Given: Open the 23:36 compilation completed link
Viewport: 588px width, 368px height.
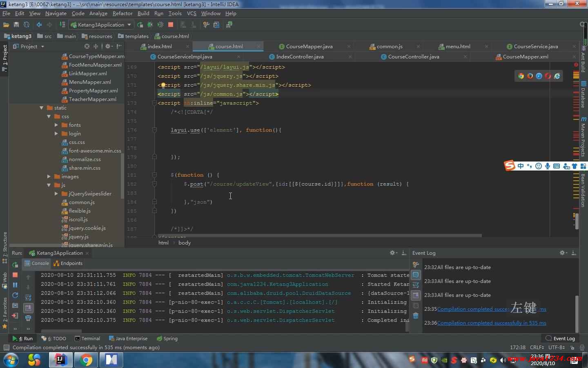Looking at the screenshot, I should (492, 323).
